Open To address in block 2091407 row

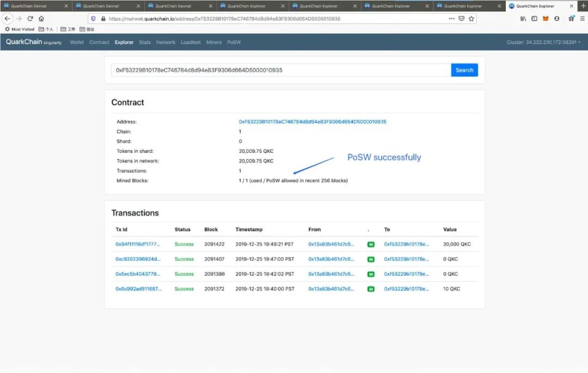pos(406,259)
